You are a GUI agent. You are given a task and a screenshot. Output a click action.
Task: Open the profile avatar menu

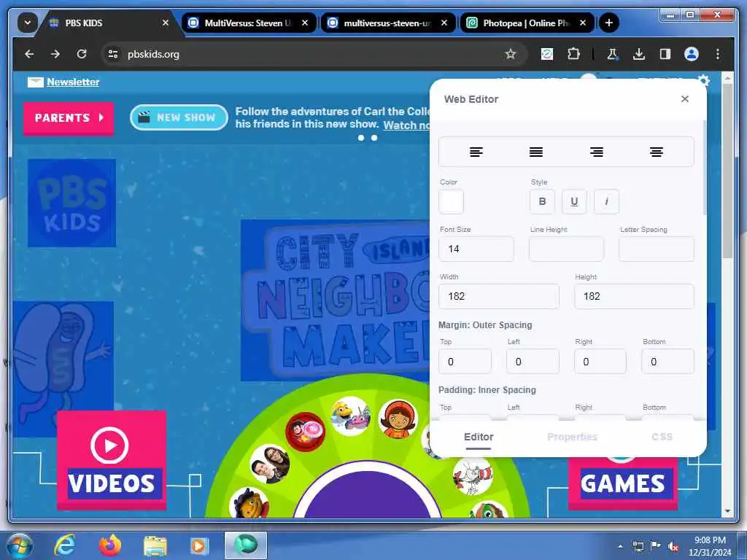point(692,54)
